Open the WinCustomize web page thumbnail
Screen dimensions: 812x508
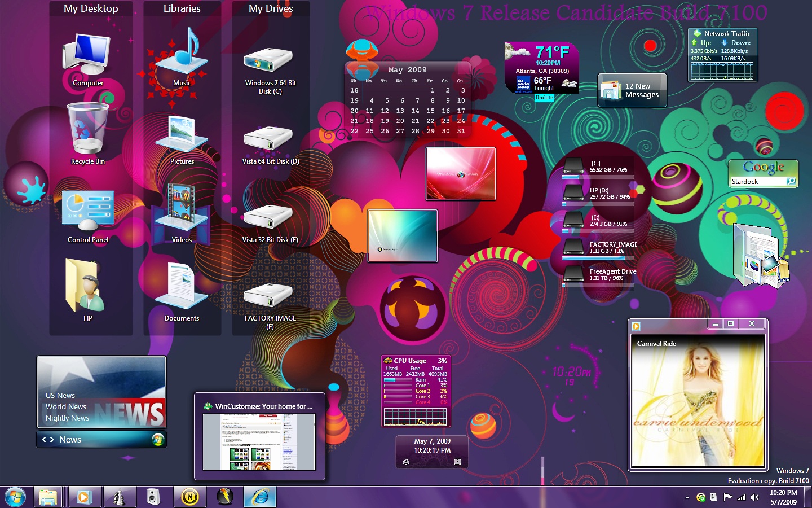[259, 442]
